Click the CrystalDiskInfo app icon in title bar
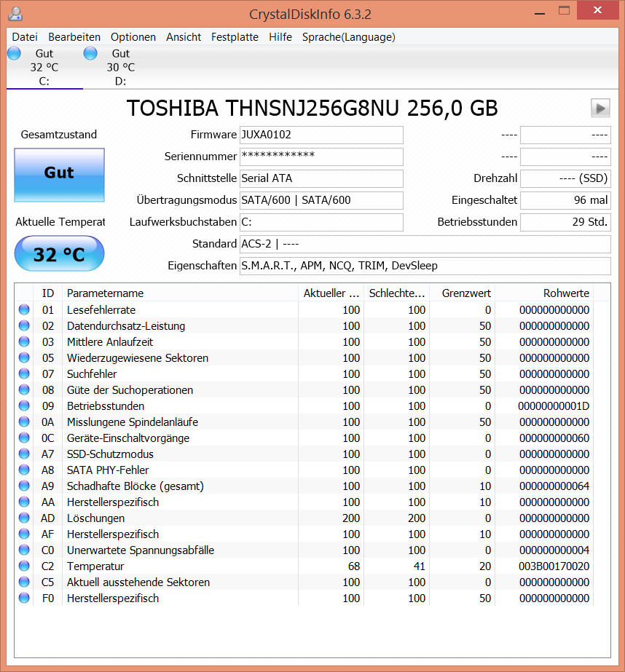This screenshot has width=625, height=672. point(15,14)
